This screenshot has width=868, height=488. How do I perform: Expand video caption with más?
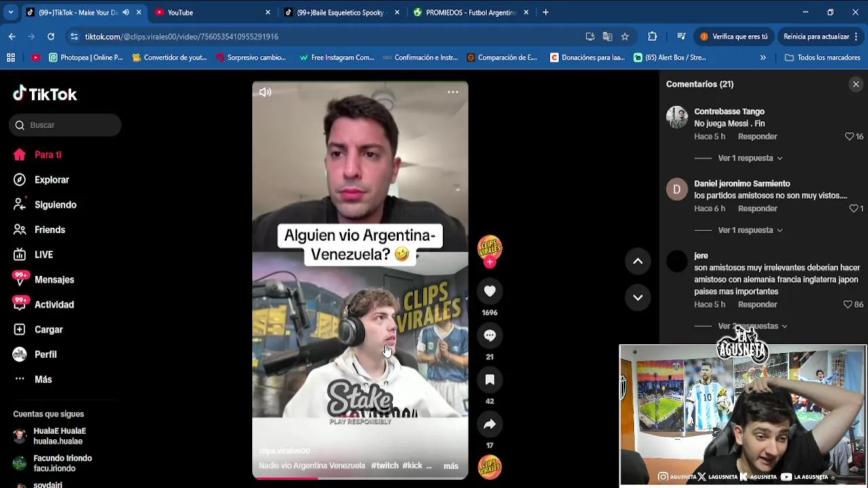click(x=451, y=466)
